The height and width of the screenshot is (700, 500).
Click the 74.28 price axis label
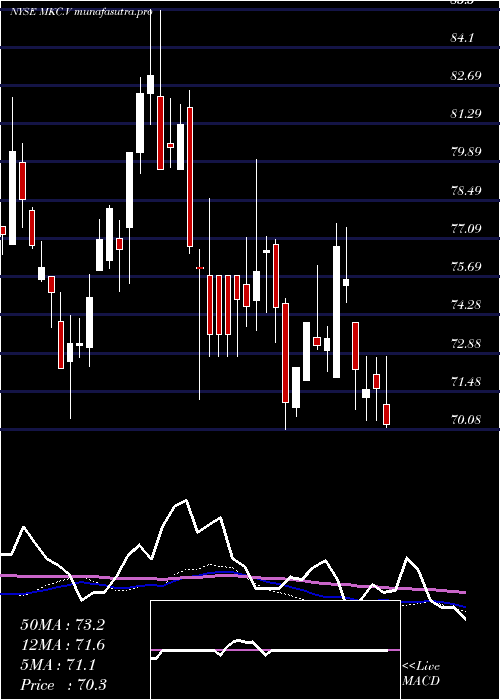(x=466, y=305)
